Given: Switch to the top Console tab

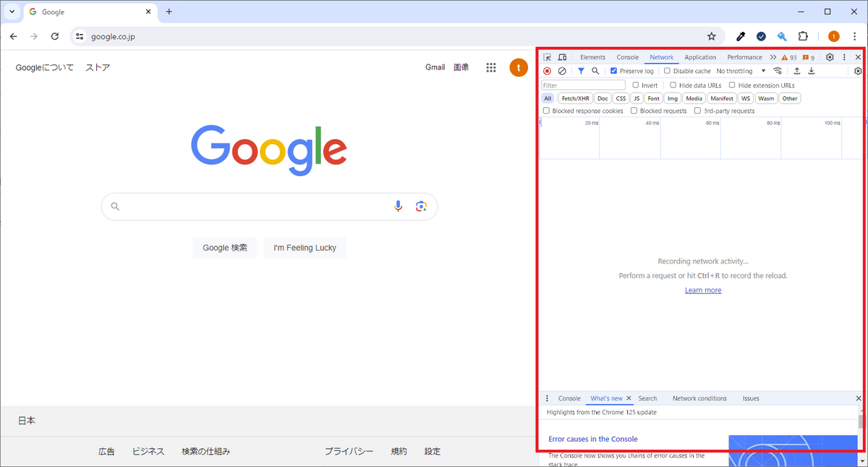Looking at the screenshot, I should [x=627, y=57].
